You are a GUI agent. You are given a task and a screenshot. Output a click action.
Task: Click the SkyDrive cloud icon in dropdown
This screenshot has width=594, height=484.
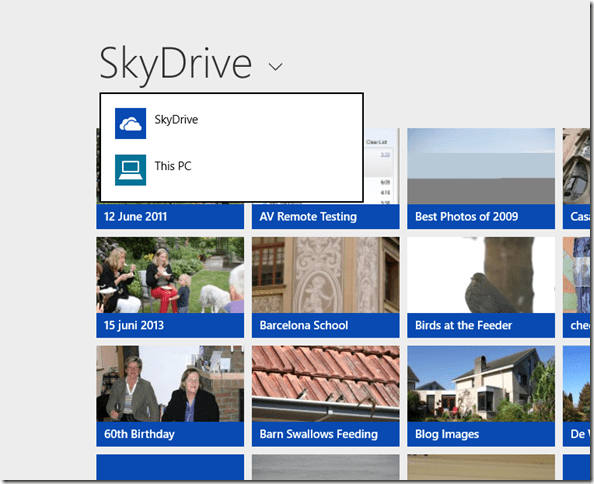point(130,123)
